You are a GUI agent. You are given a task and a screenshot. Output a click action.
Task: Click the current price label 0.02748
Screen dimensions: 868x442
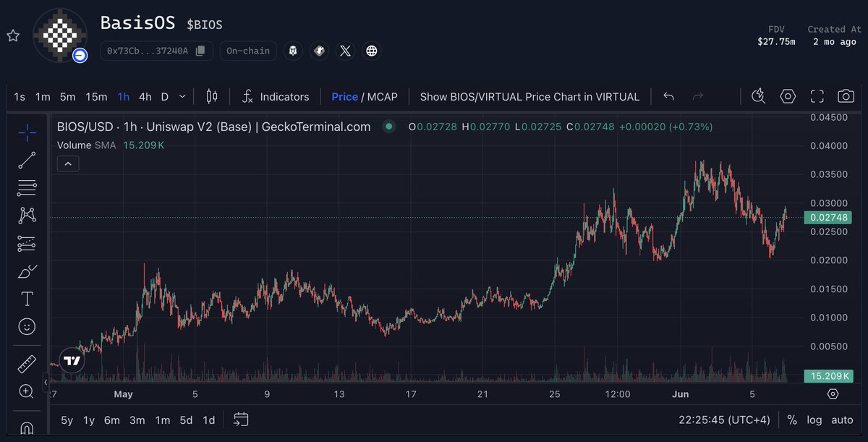(x=828, y=218)
